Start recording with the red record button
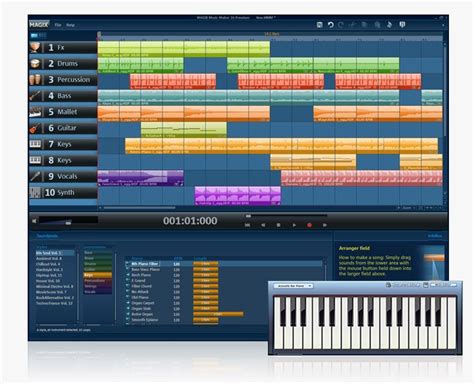The width and height of the screenshot is (474, 384). coord(309,225)
